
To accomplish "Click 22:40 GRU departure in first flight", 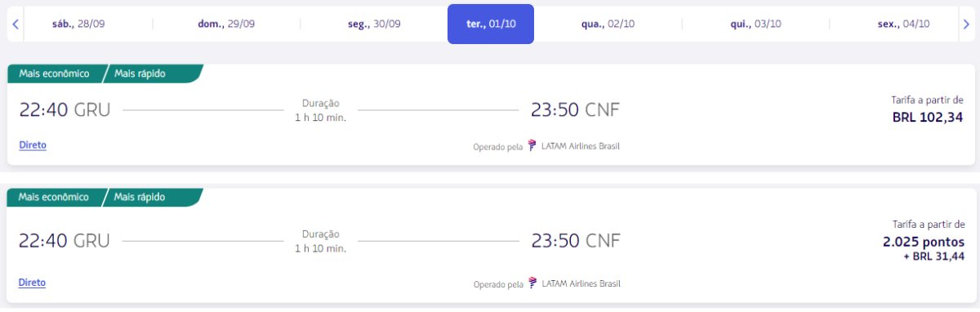I will 65,109.
